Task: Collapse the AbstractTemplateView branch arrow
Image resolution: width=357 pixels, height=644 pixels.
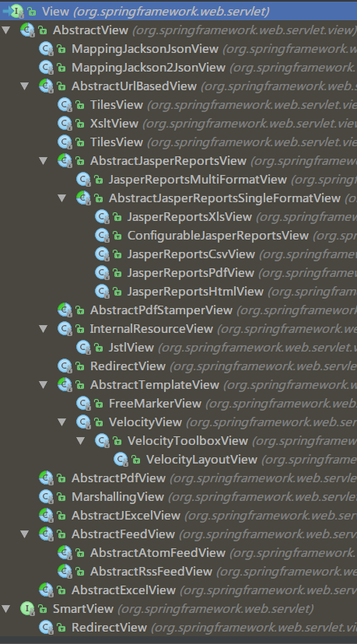Action: [x=43, y=385]
